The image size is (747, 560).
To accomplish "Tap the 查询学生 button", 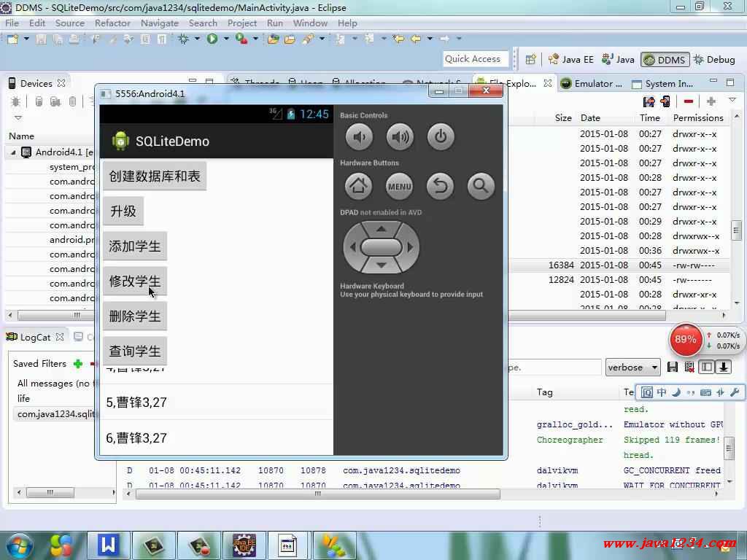I will click(x=135, y=351).
